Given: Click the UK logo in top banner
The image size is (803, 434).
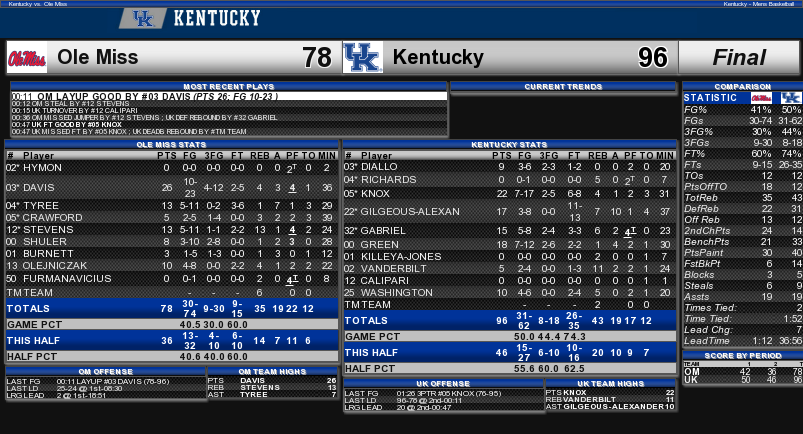Looking at the screenshot, I should click(143, 18).
